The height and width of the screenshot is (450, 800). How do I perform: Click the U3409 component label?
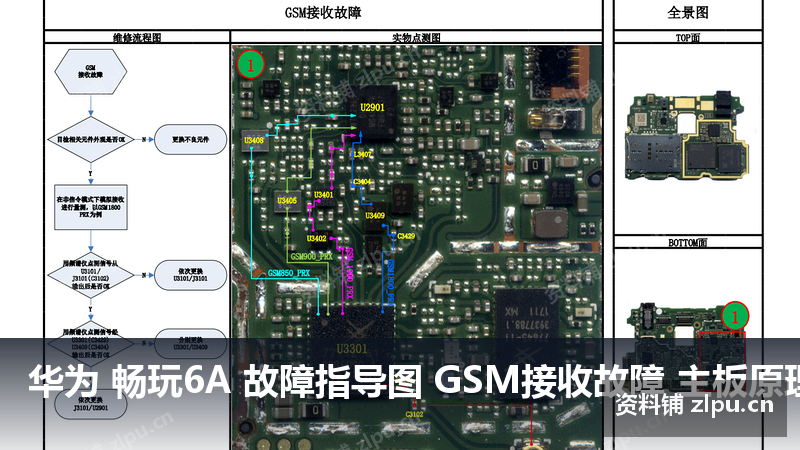pyautogui.click(x=375, y=215)
